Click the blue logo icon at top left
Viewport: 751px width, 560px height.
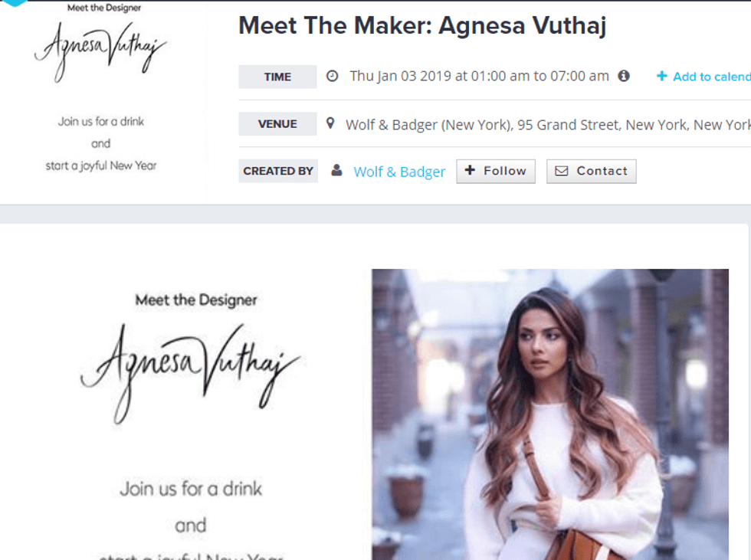click(x=15, y=3)
